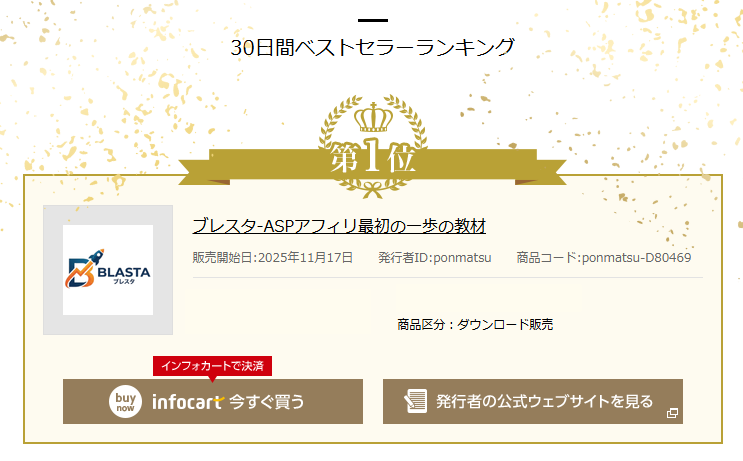Click the '30日間ベストセラーランキング' heading

[372, 47]
